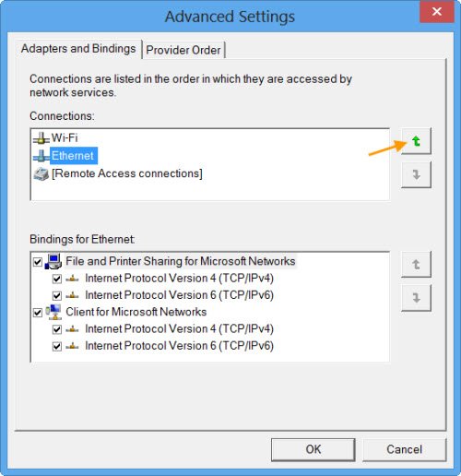The width and height of the screenshot is (461, 476).
Task: Click the connections move down arrow button
Action: pyautogui.click(x=416, y=174)
